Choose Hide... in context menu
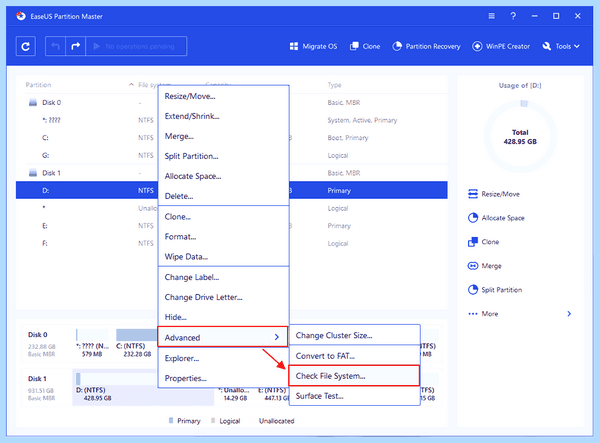Viewport: 600px width, 443px height. click(223, 317)
